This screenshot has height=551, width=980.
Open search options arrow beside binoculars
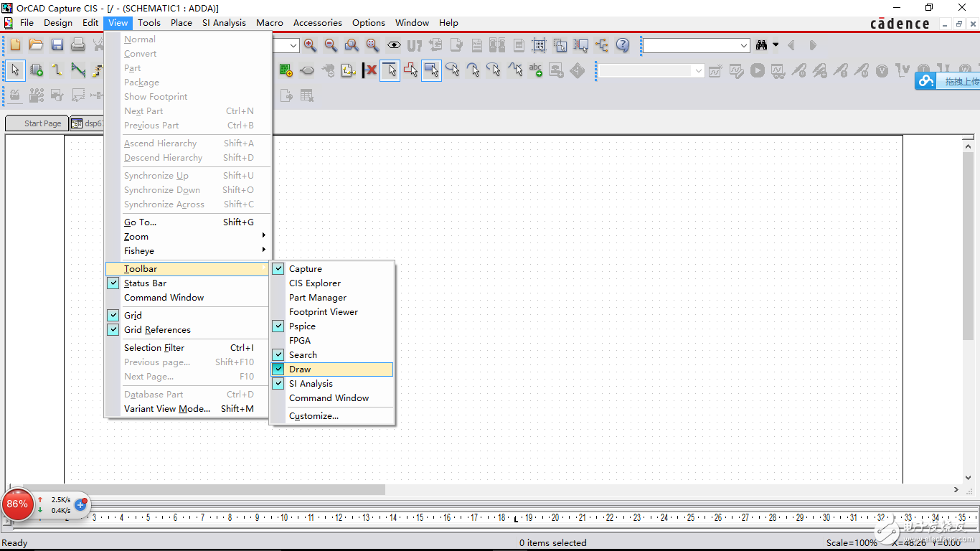776,45
